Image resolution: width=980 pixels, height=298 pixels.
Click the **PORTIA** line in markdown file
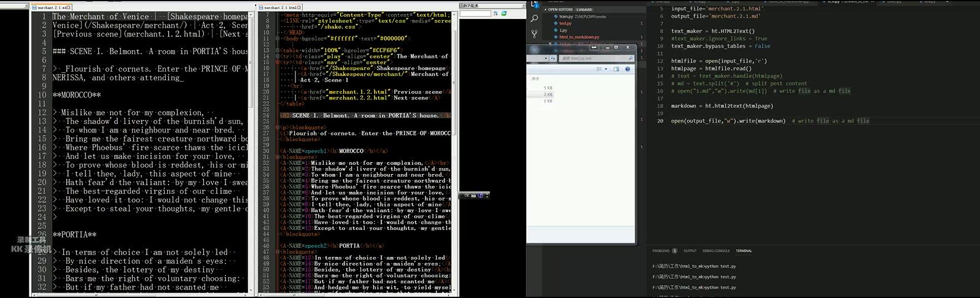(x=74, y=235)
